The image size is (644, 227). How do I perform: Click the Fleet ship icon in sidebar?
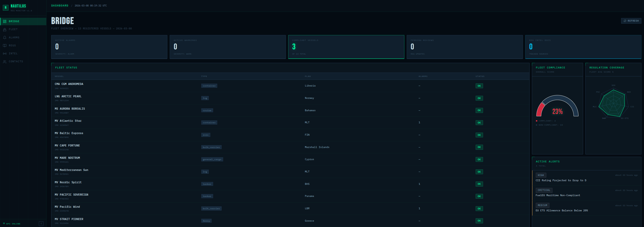[5, 30]
